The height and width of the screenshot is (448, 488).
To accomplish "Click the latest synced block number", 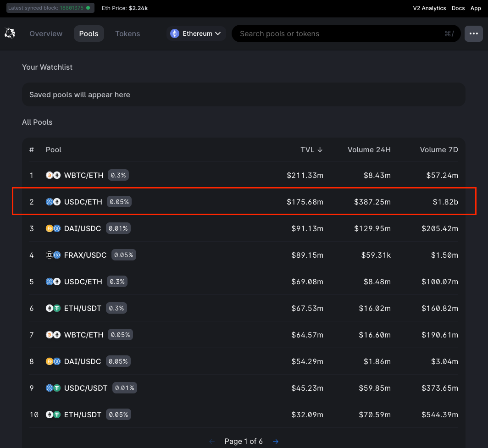I will (72, 8).
